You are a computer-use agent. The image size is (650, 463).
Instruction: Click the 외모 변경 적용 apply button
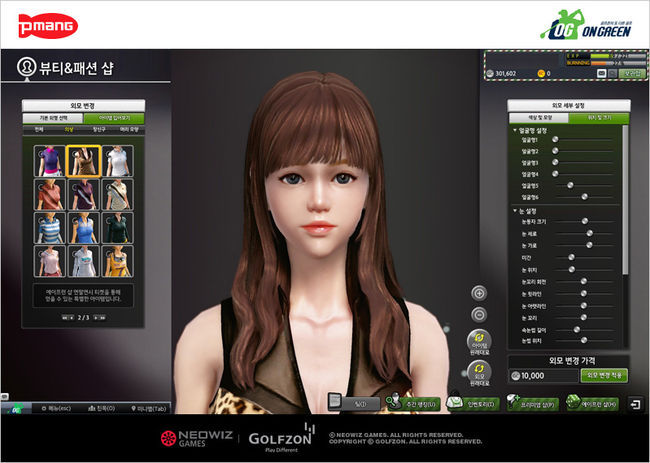tap(604, 375)
